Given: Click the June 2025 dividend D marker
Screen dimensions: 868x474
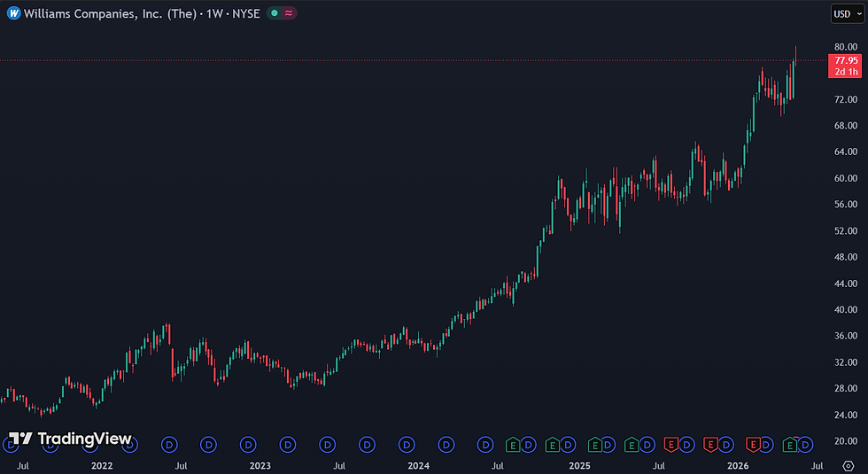Looking at the screenshot, I should pos(647,444).
